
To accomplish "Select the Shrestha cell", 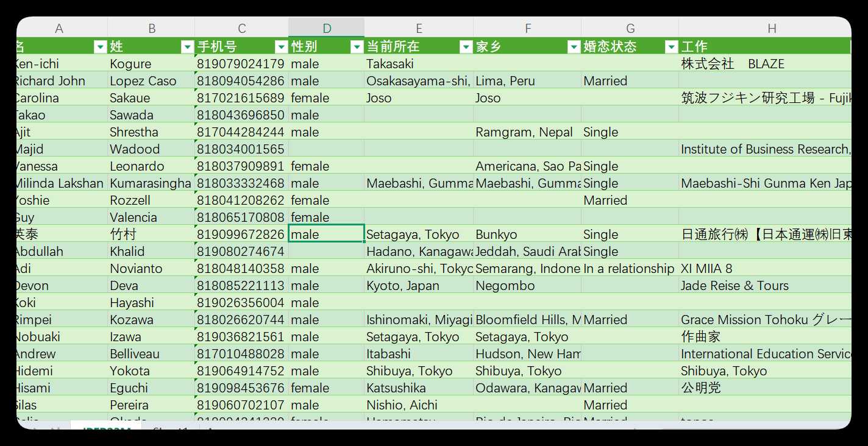I will tap(151, 132).
